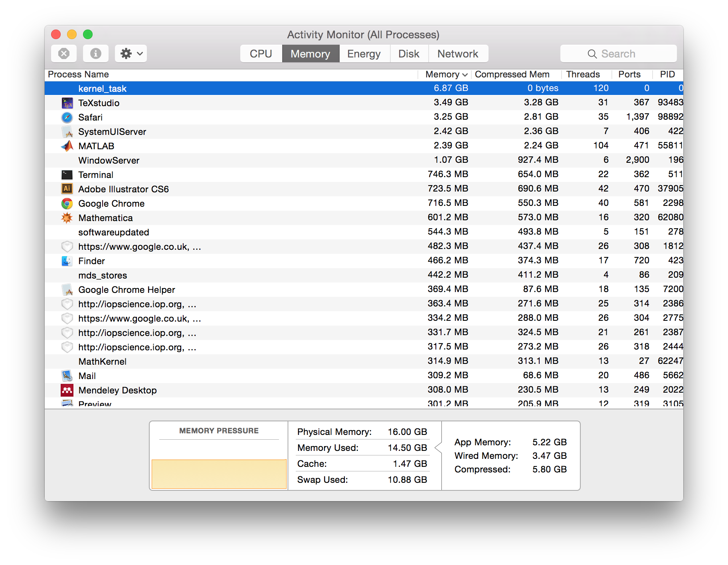Select the mds_stores process row
The height and width of the screenshot is (565, 728).
364,275
